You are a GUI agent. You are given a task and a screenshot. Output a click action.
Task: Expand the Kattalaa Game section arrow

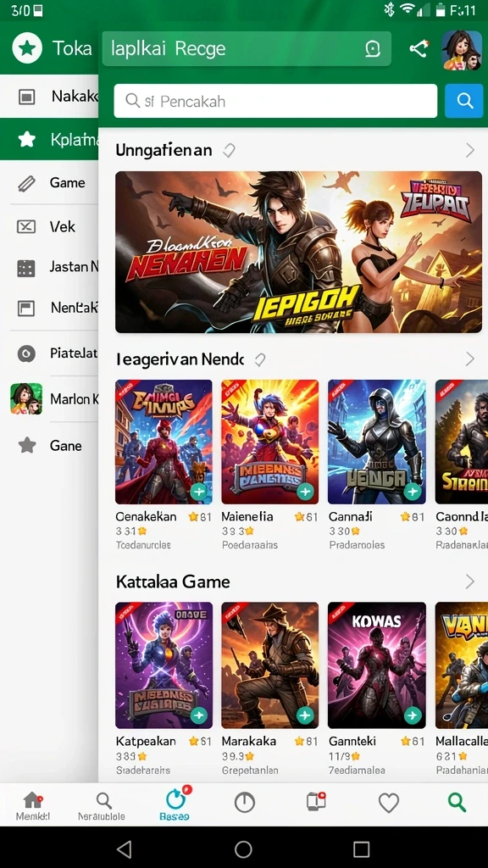point(469,581)
